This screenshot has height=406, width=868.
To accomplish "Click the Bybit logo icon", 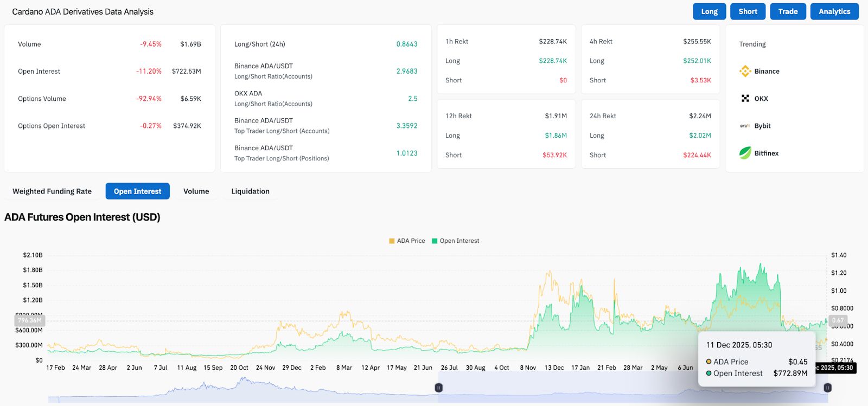I will tap(745, 126).
